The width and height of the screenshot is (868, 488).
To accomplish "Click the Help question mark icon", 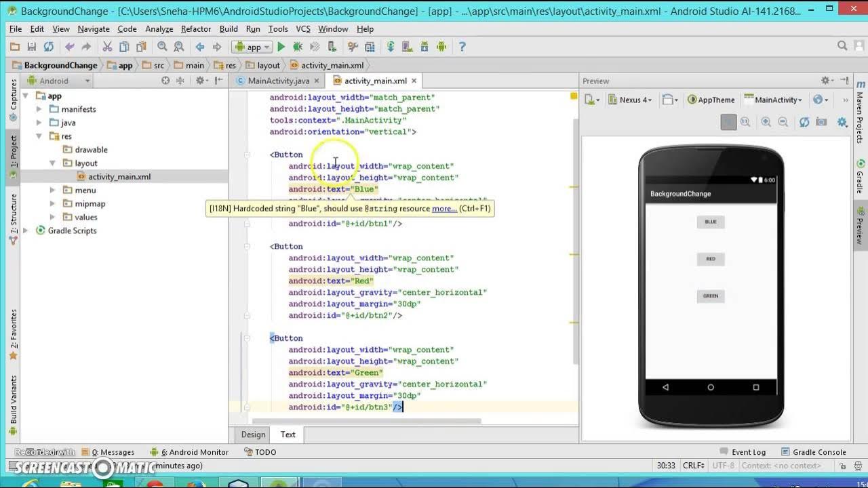I will 462,47.
